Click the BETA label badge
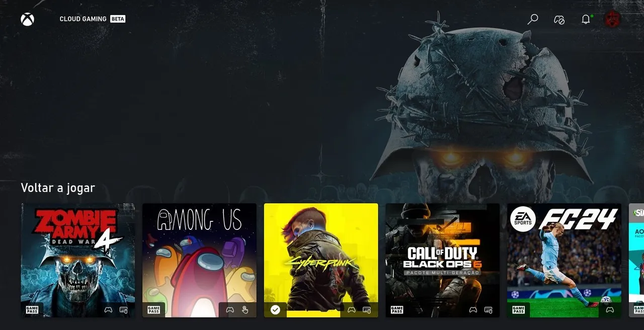Screen dimensions: 644x330 click(x=118, y=19)
